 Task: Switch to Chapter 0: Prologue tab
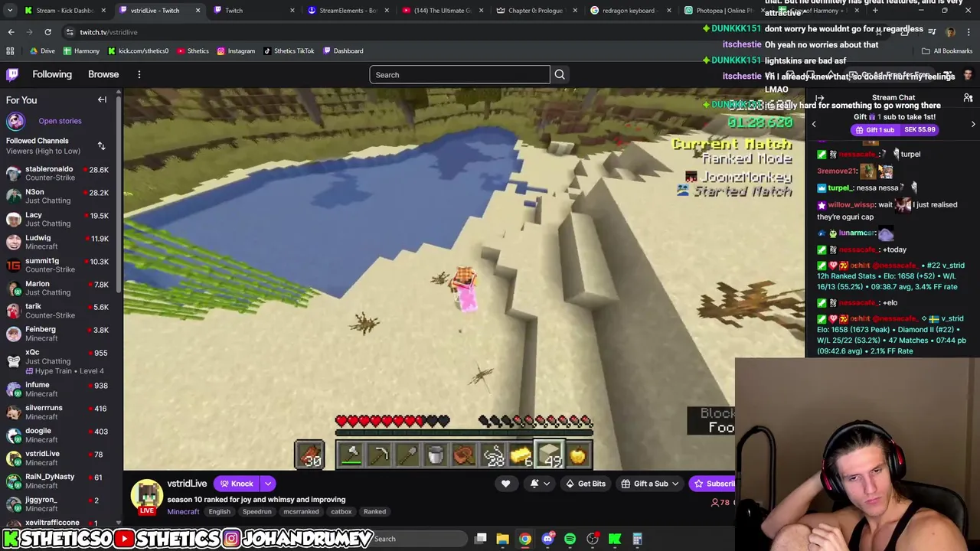tap(537, 11)
